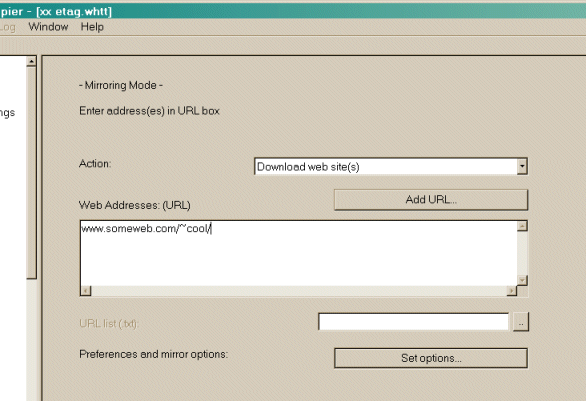Click the URL box horizontal scrollbar track
The height and width of the screenshot is (401, 586).
[x=299, y=291]
